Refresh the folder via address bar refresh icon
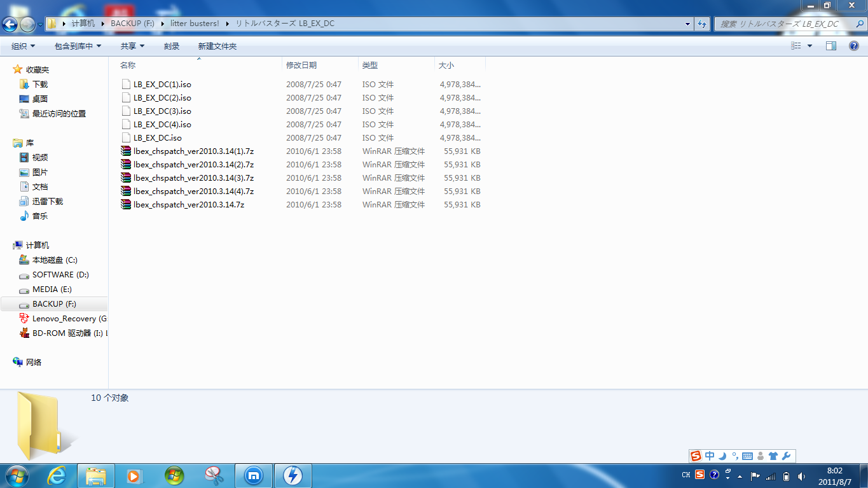Image resolution: width=868 pixels, height=488 pixels. click(702, 24)
